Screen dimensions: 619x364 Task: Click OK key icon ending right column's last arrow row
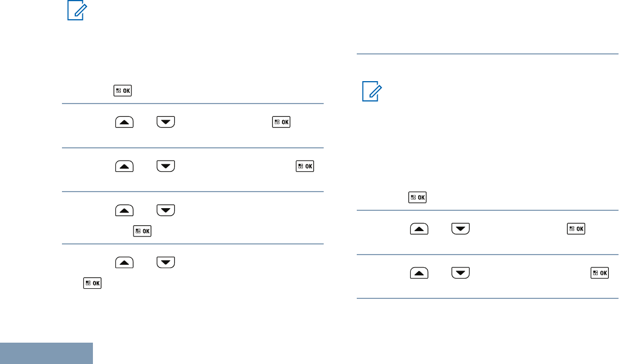pyautogui.click(x=600, y=273)
